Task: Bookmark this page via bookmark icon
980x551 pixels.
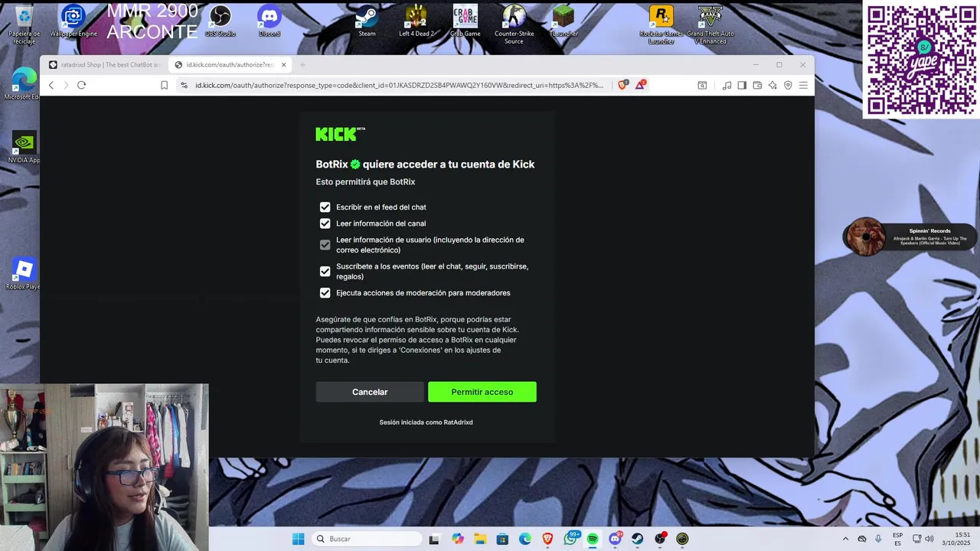Action: coord(164,85)
